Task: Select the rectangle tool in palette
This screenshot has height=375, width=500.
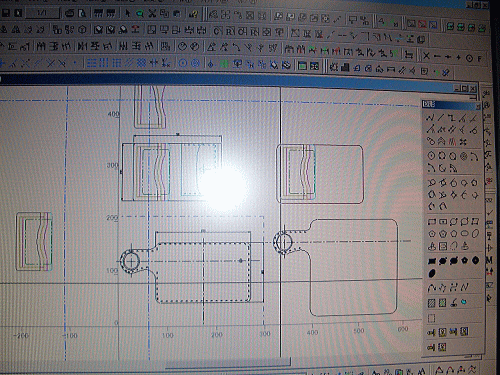Action: 432,222
